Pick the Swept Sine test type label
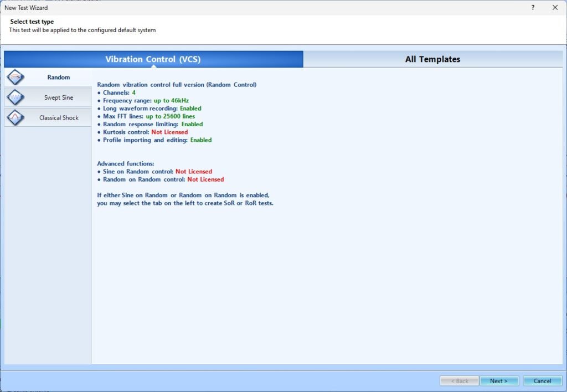 (59, 98)
